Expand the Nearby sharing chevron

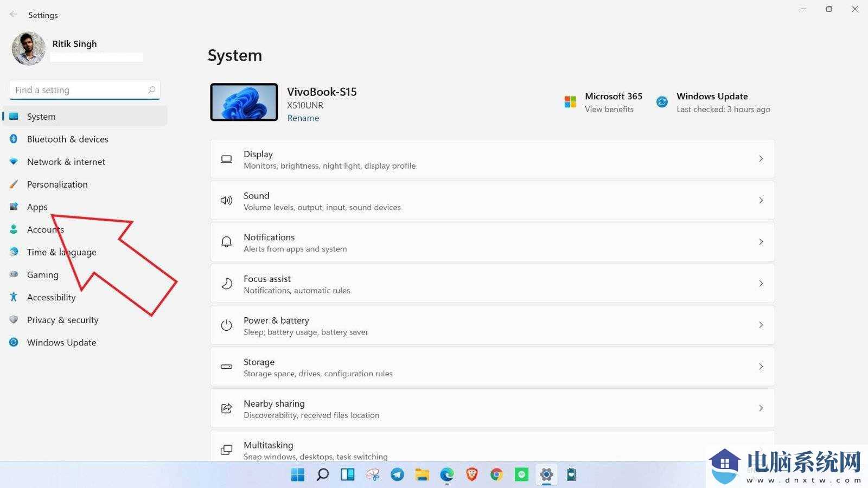tap(761, 408)
